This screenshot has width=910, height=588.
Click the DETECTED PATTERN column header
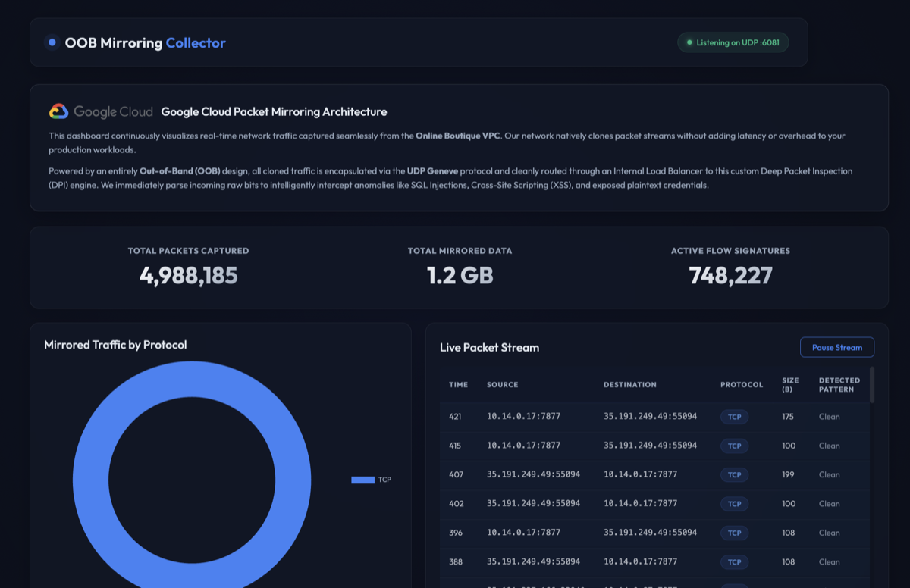(x=838, y=385)
